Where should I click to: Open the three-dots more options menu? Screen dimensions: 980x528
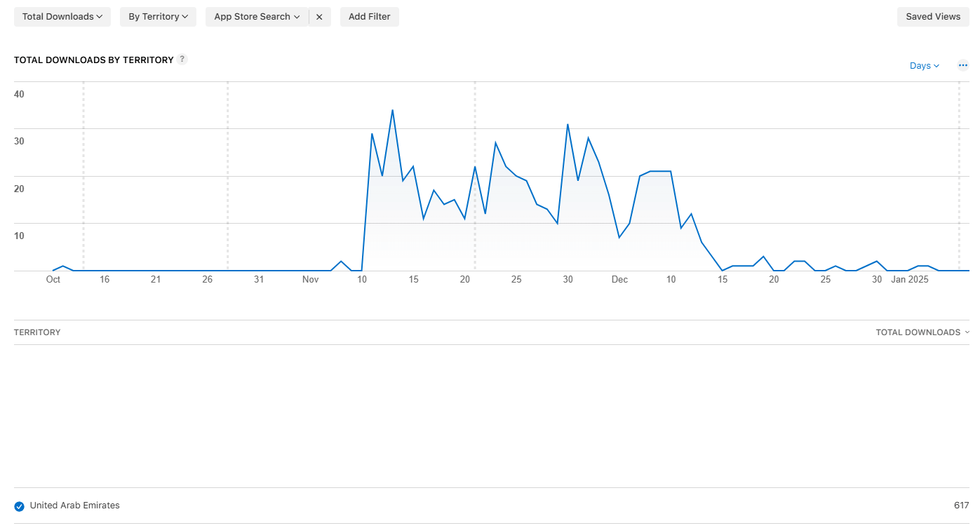(x=962, y=65)
